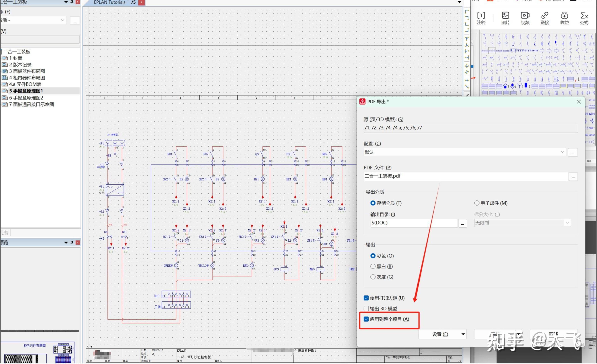Screen dimensions: 597x364
Task: Select the 黑白 output radio button
Action: click(373, 266)
